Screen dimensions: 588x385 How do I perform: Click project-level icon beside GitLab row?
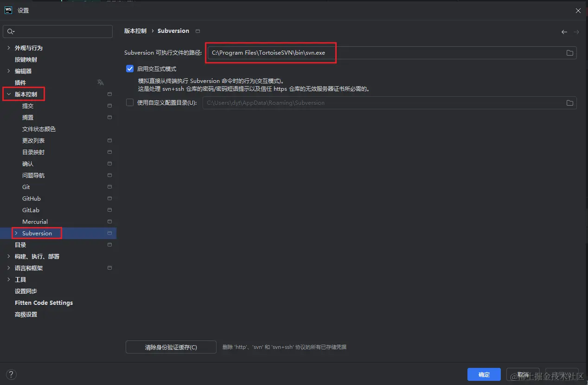coord(109,210)
